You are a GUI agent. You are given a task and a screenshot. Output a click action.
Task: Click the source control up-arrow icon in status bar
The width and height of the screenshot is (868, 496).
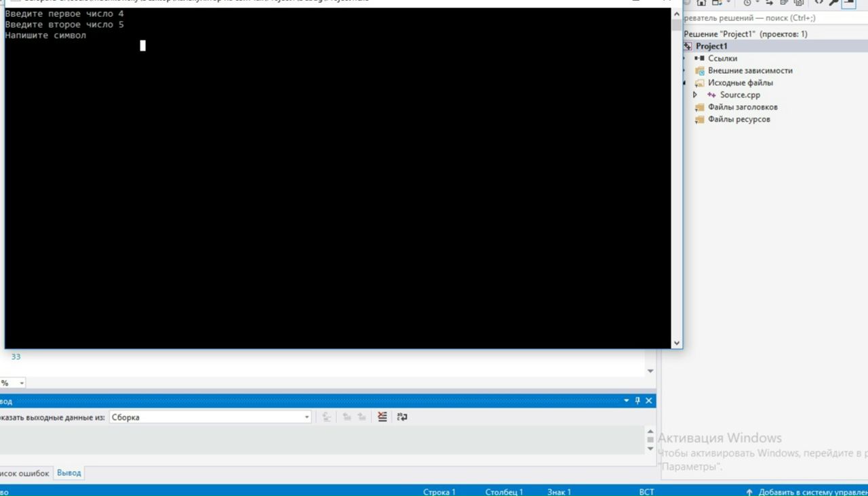(749, 492)
